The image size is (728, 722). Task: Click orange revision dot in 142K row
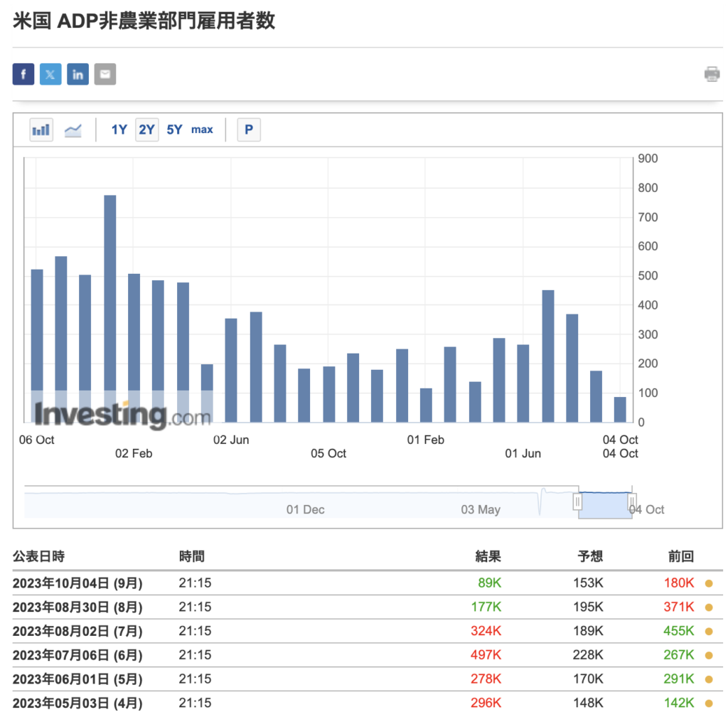(709, 704)
